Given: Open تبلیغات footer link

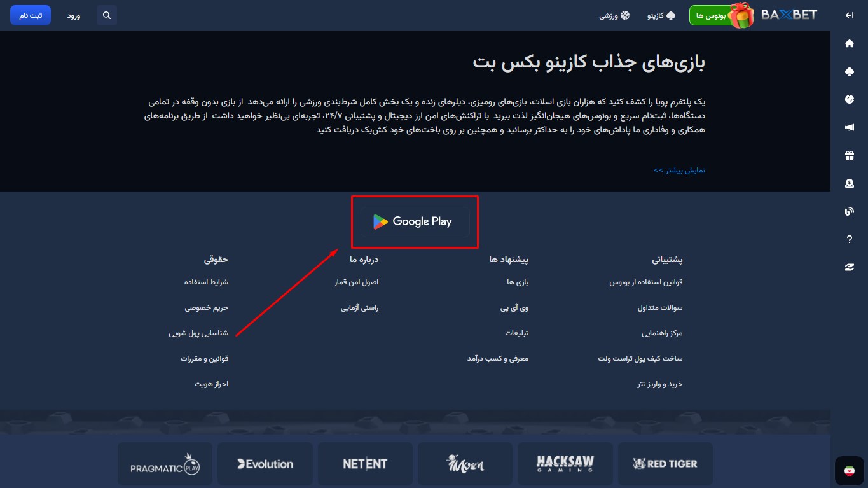Looking at the screenshot, I should click(x=517, y=333).
